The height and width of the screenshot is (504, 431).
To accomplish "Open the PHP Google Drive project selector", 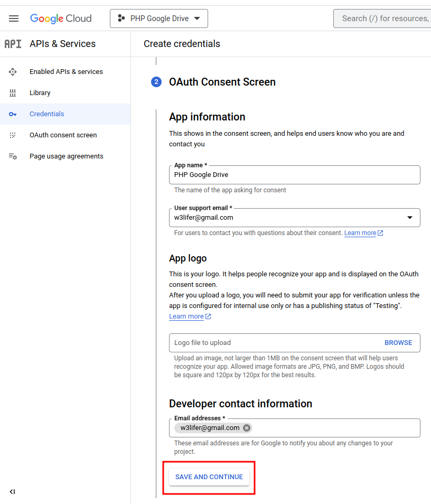I will click(158, 18).
